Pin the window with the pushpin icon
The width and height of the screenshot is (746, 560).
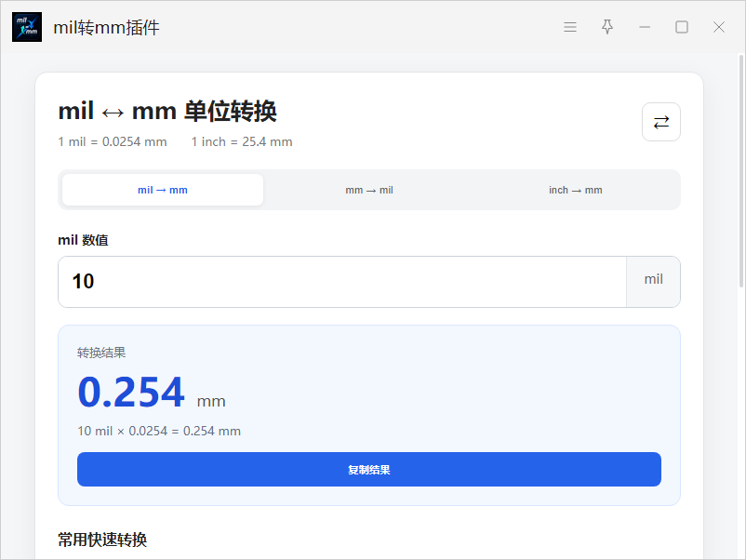tap(607, 27)
